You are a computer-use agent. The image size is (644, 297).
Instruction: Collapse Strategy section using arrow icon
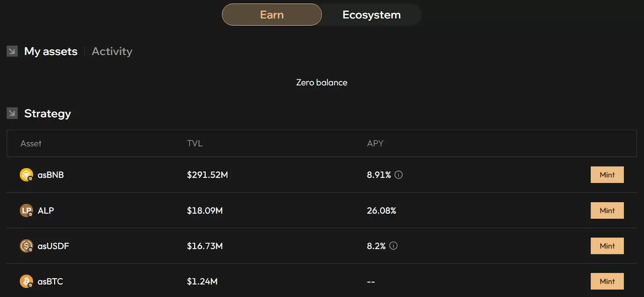click(12, 114)
